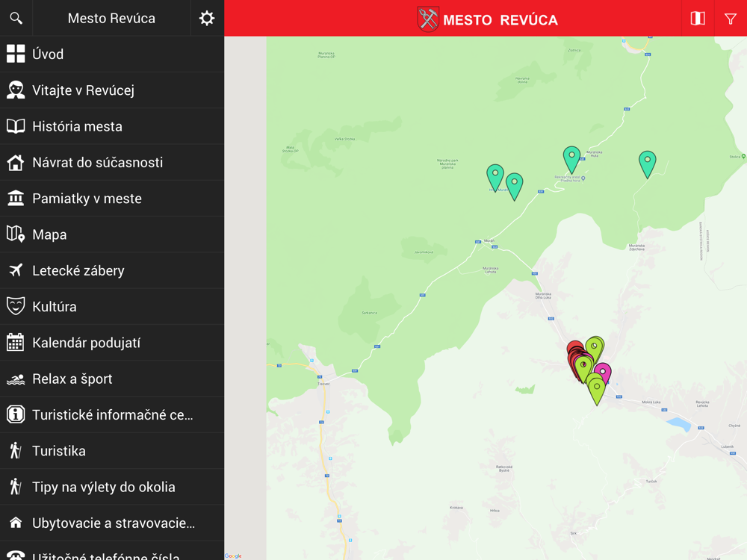Click the Kultúra theater mask icon
This screenshot has height=560, width=747.
(x=16, y=306)
